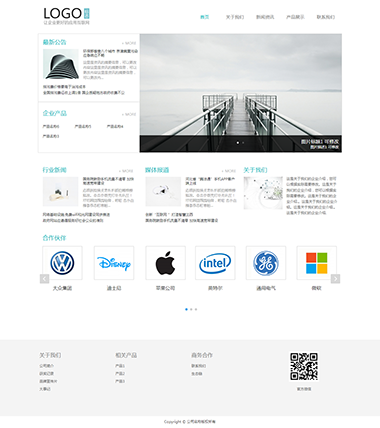Click 关于我们 heading in the footer
The image size is (380, 428).
[x=50, y=355]
